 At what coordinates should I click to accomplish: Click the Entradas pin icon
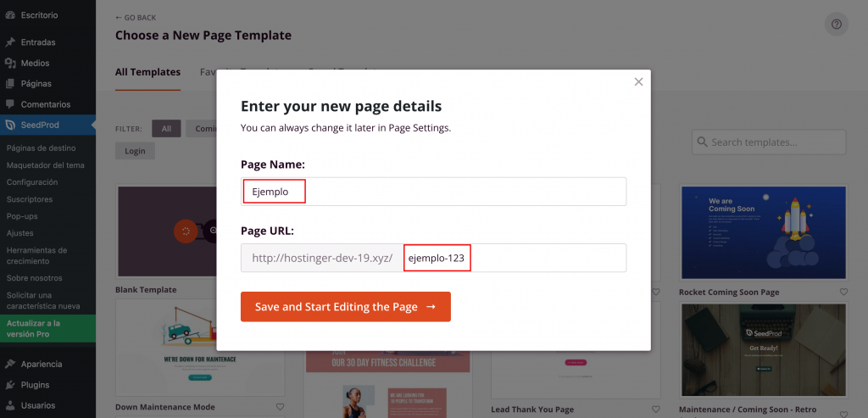9,42
